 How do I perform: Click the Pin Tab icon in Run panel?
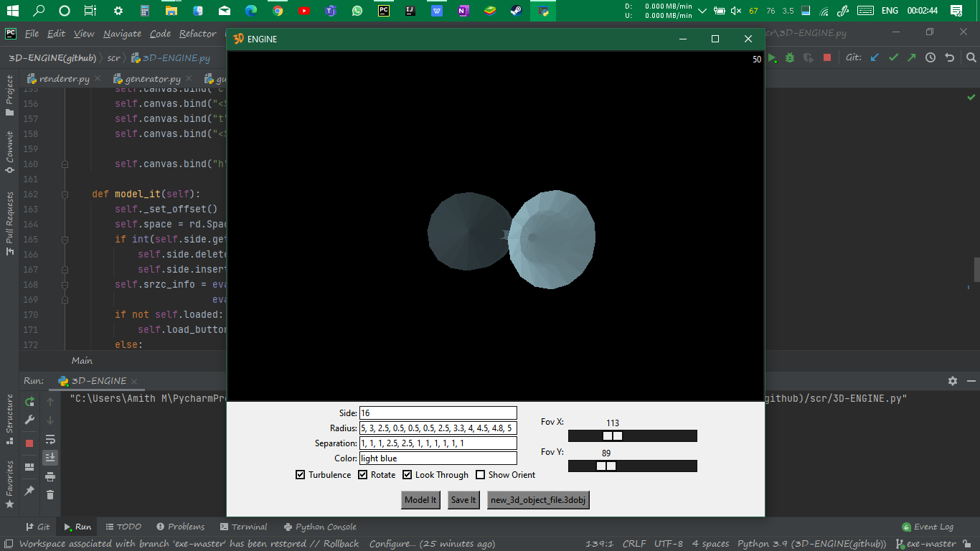29,491
